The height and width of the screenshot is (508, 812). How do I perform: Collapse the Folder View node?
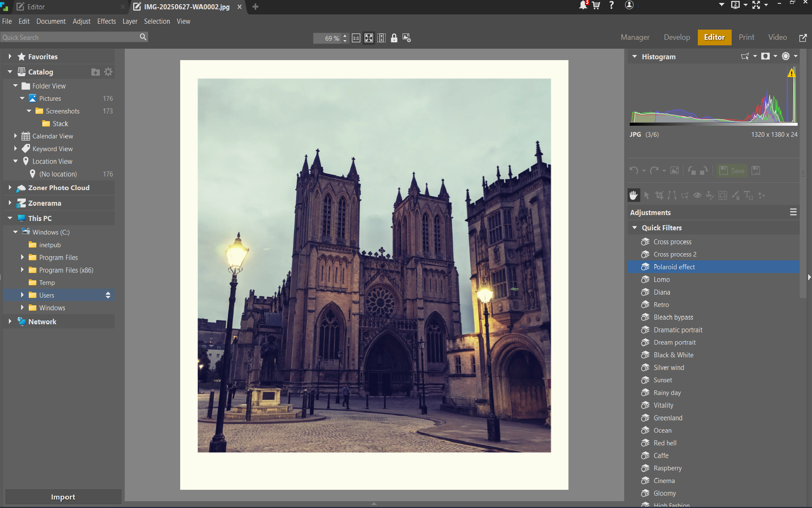click(16, 86)
